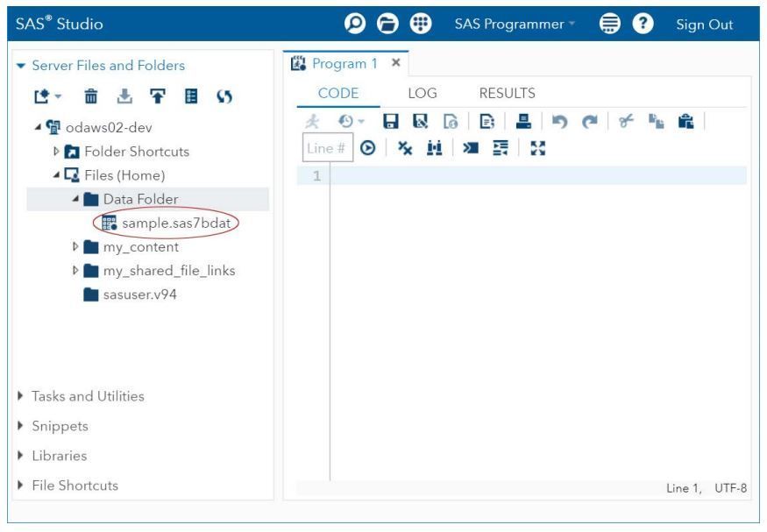The image size is (767, 532).
Task: Open the New item dropdown in file pane
Action: pyautogui.click(x=47, y=96)
